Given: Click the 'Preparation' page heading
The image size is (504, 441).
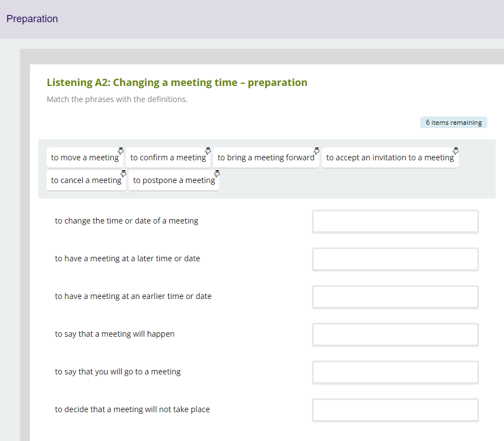Looking at the screenshot, I should (32, 19).
